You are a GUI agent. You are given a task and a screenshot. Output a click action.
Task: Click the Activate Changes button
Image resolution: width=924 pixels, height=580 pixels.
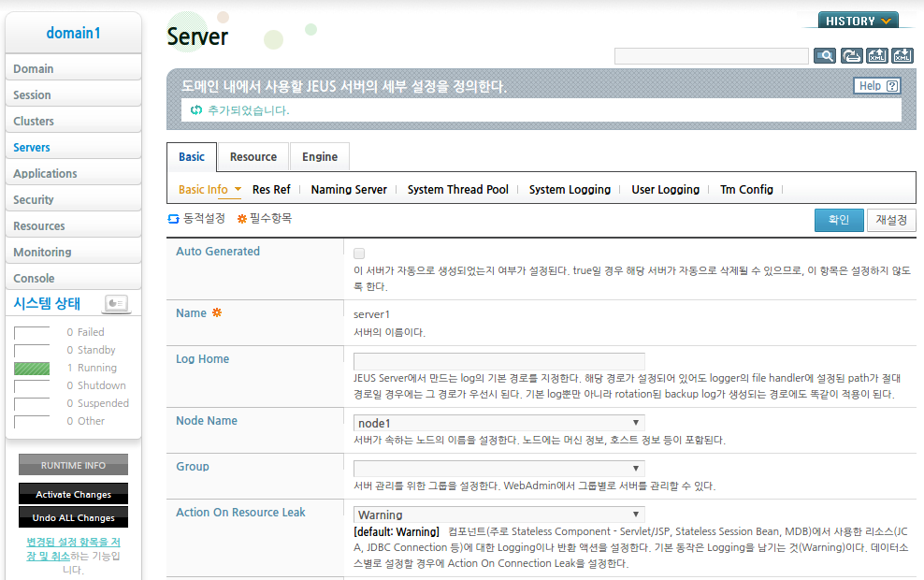pyautogui.click(x=73, y=494)
